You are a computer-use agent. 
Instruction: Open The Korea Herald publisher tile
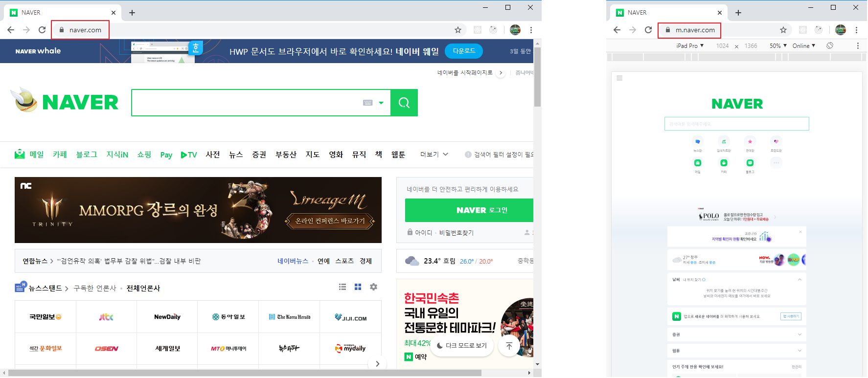click(289, 317)
